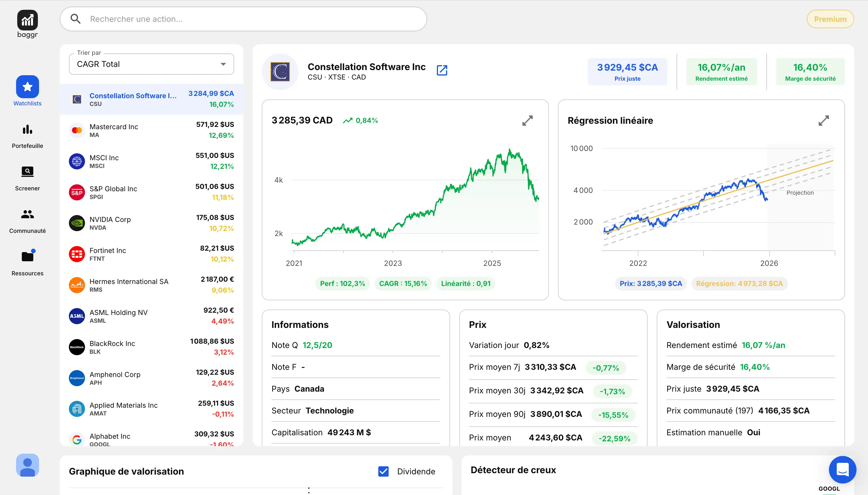Click the Prix juste 3 929,45 $CA card
This screenshot has height=495, width=868.
coord(627,72)
